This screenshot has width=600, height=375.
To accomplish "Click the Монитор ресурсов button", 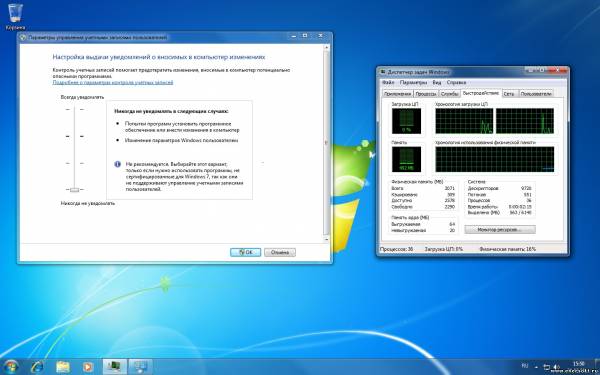I will tap(500, 230).
